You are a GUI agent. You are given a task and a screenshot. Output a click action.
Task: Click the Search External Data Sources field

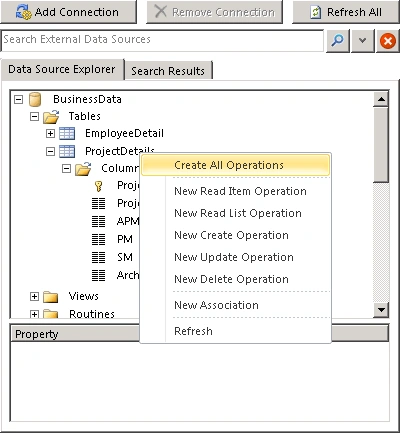click(x=162, y=40)
